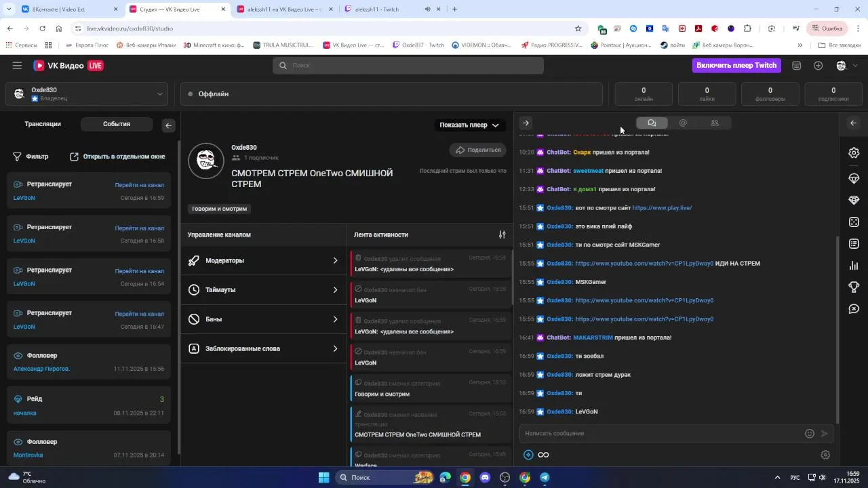
Task: Switch to the chat participants tab
Action: click(714, 123)
